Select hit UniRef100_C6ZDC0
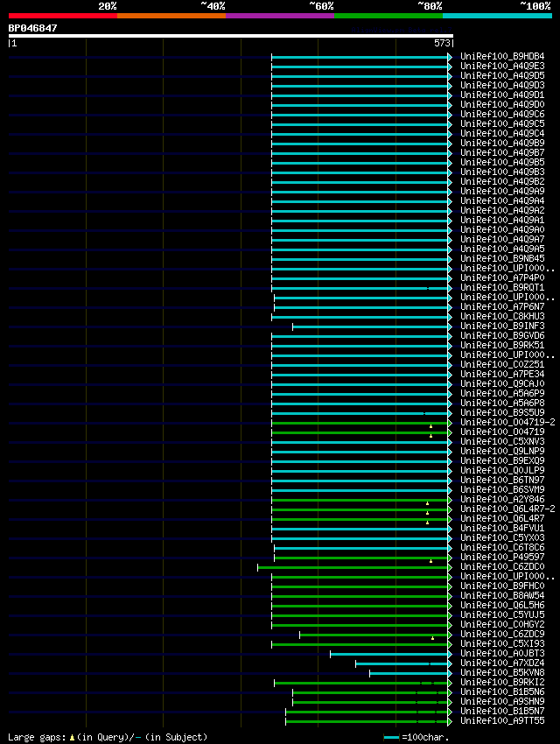Image resolution: width=560 pixels, height=744 pixels. 502,567
